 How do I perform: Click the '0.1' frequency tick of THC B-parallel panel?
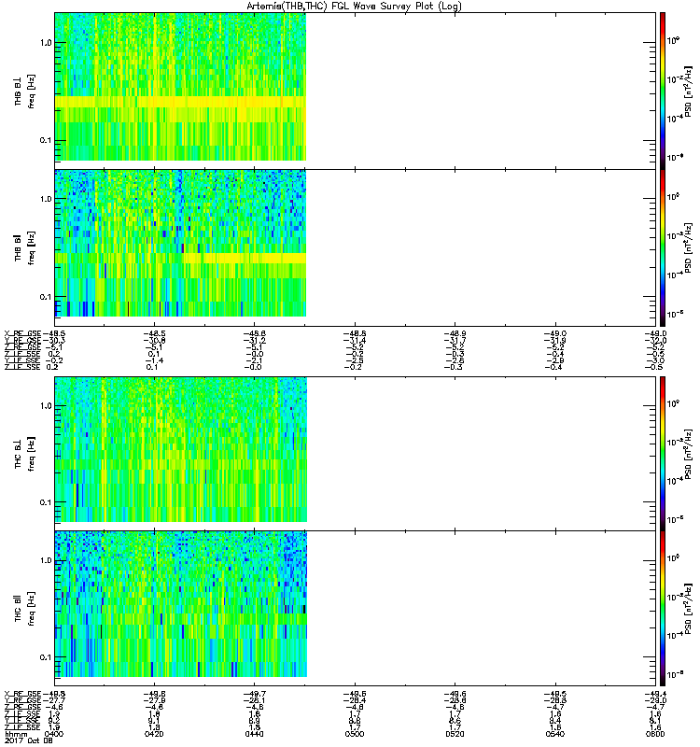pyautogui.click(x=46, y=657)
